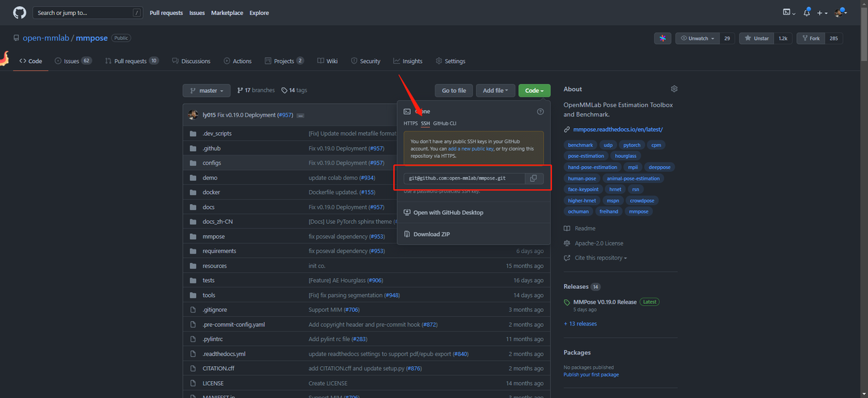The image size is (868, 398).
Task: Click the tags icon beside 14 tags
Action: tap(283, 89)
